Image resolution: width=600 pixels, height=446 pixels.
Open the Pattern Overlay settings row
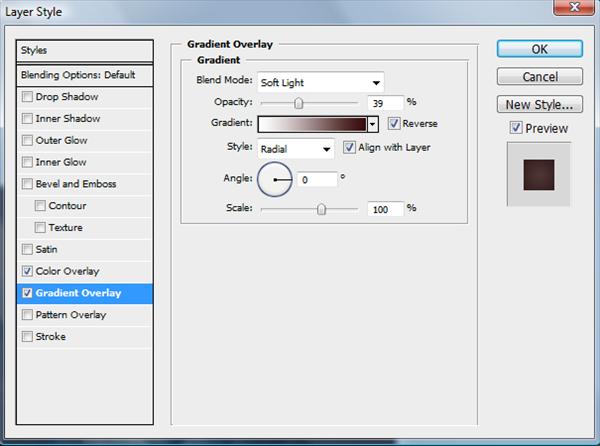click(85, 315)
